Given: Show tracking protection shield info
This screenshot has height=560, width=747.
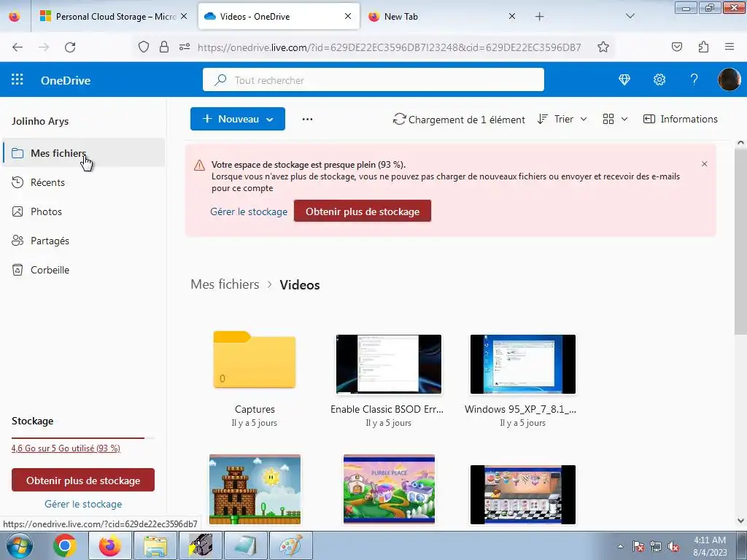Looking at the screenshot, I should 144,47.
